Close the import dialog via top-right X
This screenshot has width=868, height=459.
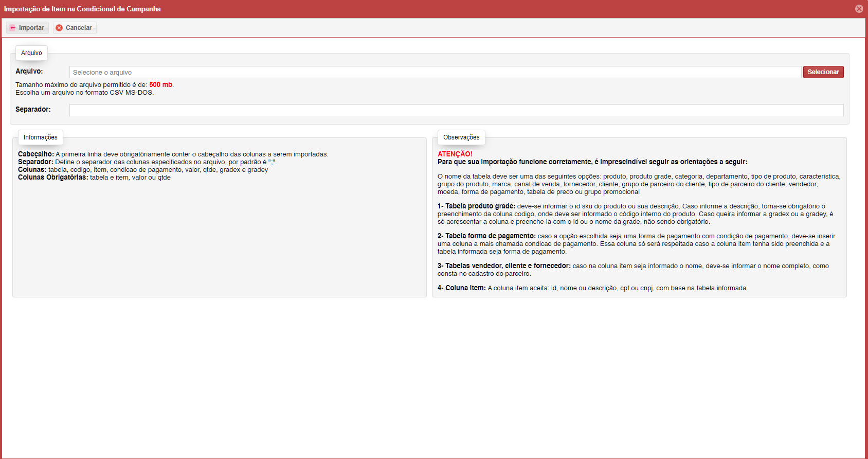[x=859, y=9]
